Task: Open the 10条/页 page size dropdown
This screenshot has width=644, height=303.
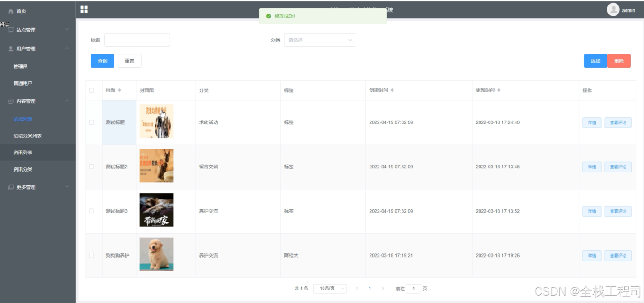Action: 330,289
